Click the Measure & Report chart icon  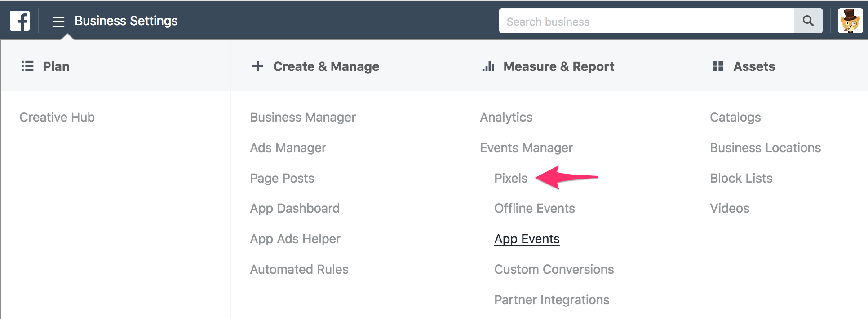tap(488, 66)
